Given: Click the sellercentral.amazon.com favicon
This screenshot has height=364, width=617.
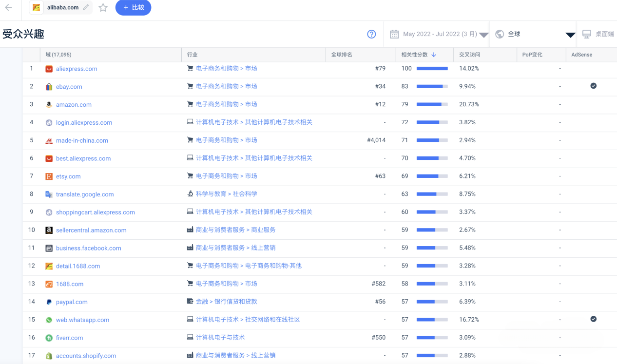Looking at the screenshot, I should pos(49,230).
